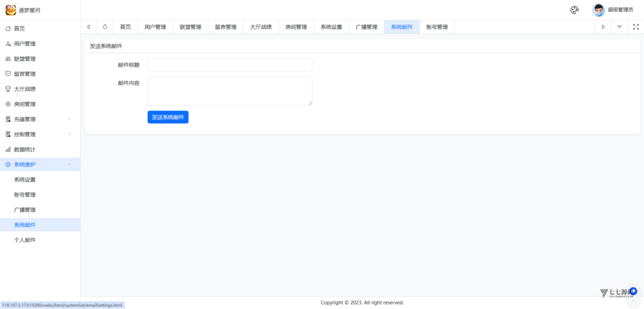
Task: Click the message icon beside 留言管理
Action: pyautogui.click(x=8, y=74)
